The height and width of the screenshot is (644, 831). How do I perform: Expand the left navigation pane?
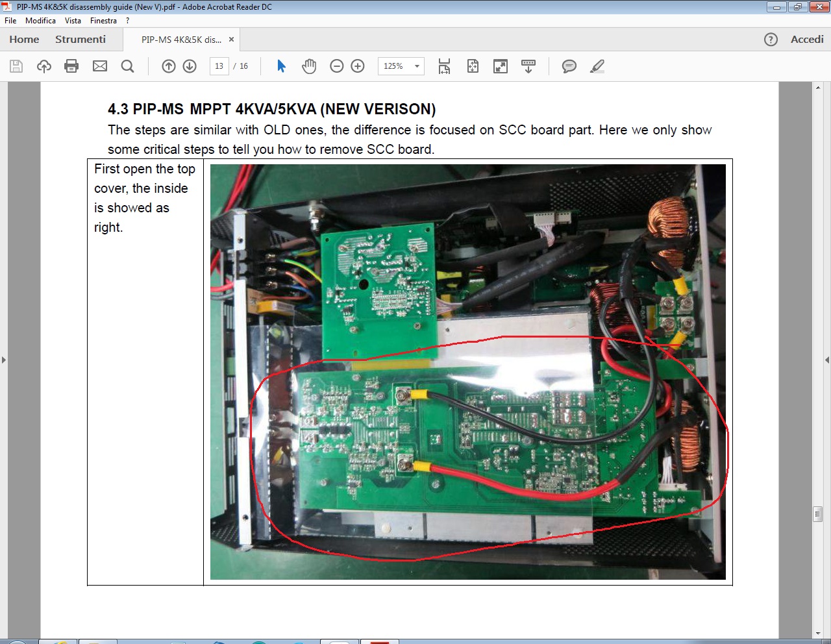[4, 360]
